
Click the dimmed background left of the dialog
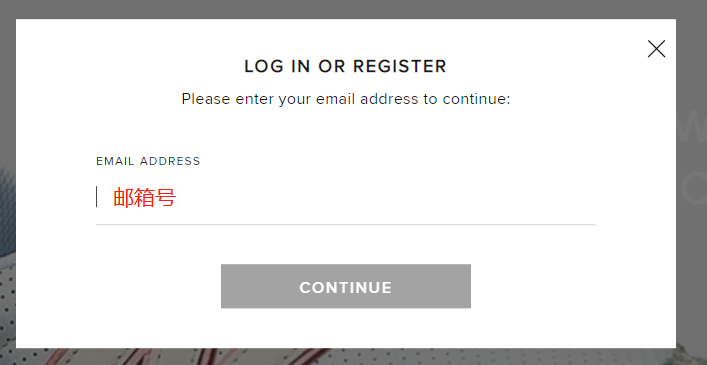(8, 180)
